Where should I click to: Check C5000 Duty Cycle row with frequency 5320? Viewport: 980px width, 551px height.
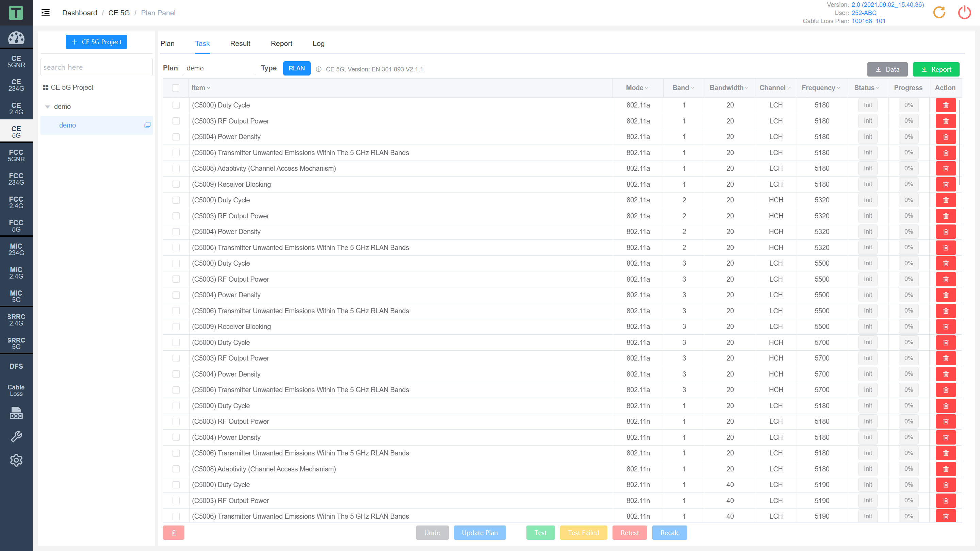pos(176,200)
